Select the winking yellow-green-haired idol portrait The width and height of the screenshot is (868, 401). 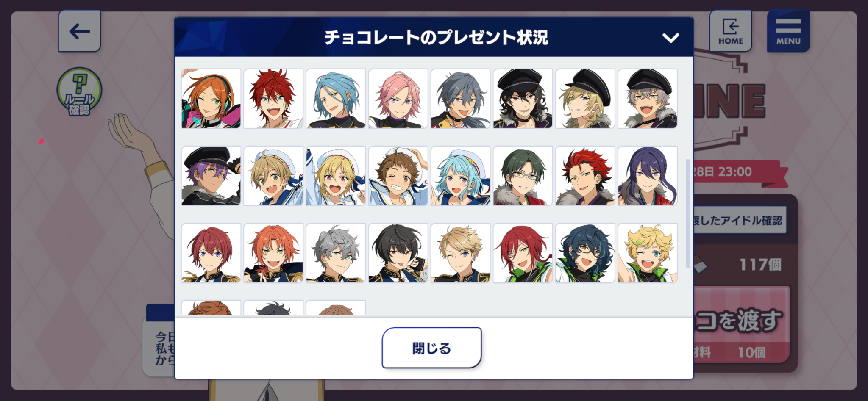point(647,253)
